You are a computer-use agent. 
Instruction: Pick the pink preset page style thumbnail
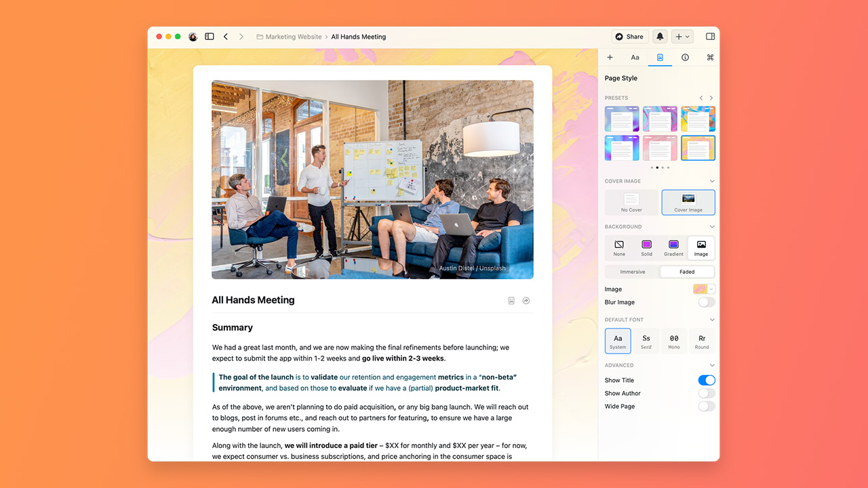[x=660, y=148]
